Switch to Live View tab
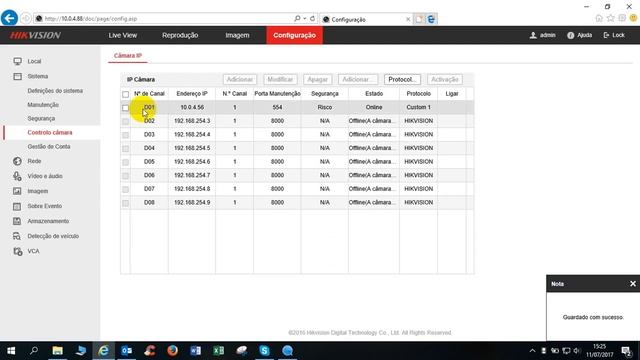Image resolution: width=640 pixels, height=360 pixels. pos(123,36)
